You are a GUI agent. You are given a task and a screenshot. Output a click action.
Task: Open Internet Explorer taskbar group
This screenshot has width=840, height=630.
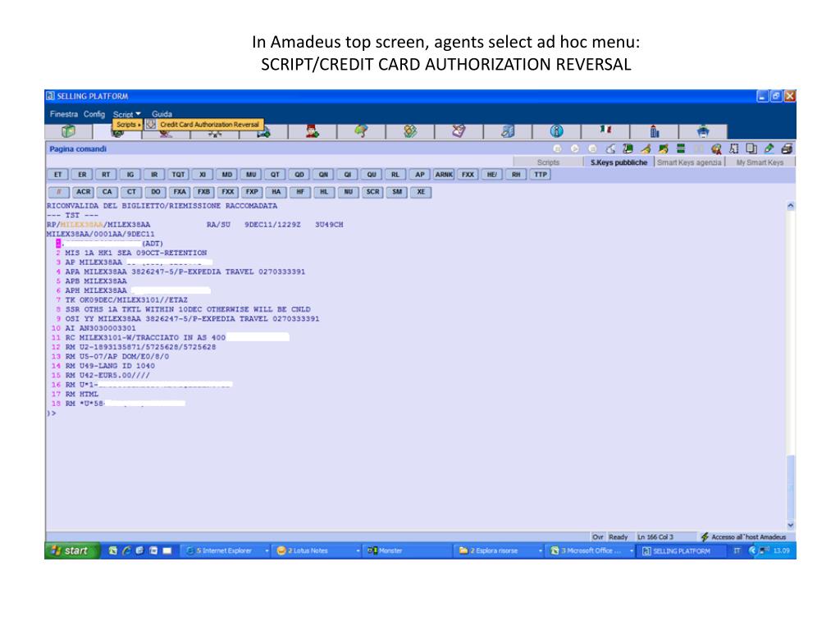click(226, 550)
